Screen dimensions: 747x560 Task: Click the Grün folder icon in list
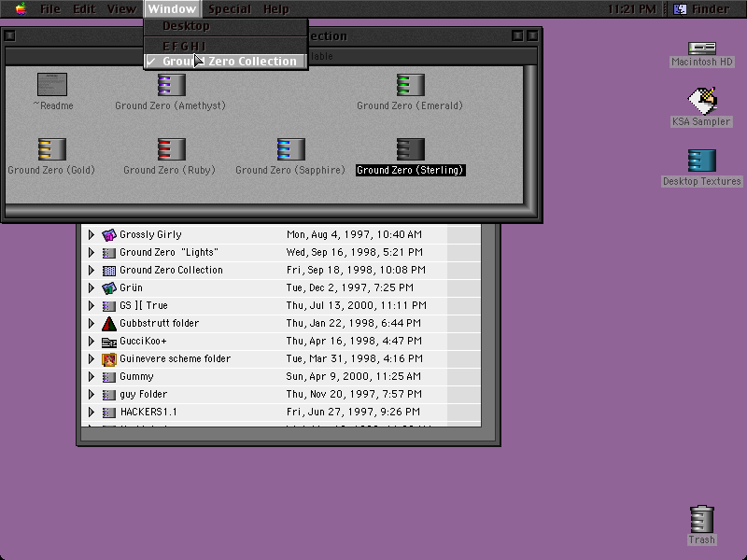pyautogui.click(x=109, y=287)
